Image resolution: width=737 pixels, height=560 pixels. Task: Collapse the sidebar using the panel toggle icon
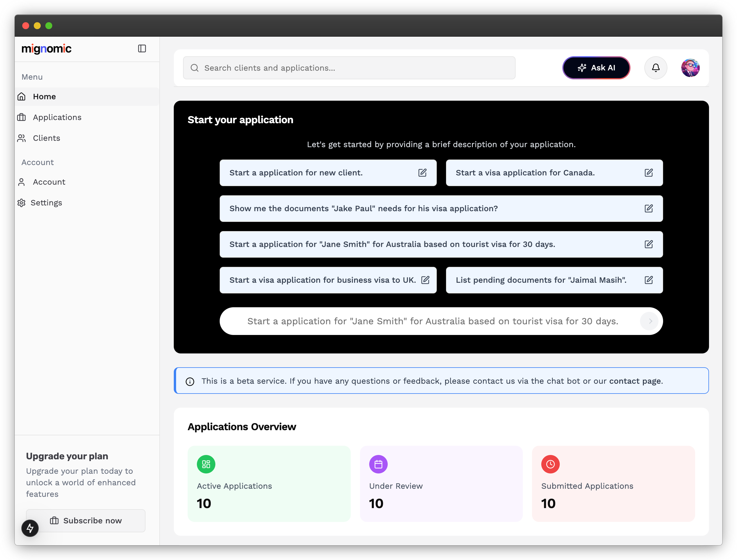(142, 48)
